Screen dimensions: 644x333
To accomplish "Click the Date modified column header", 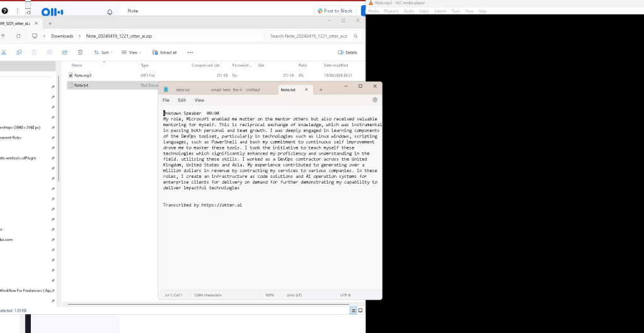I will pos(336,66).
